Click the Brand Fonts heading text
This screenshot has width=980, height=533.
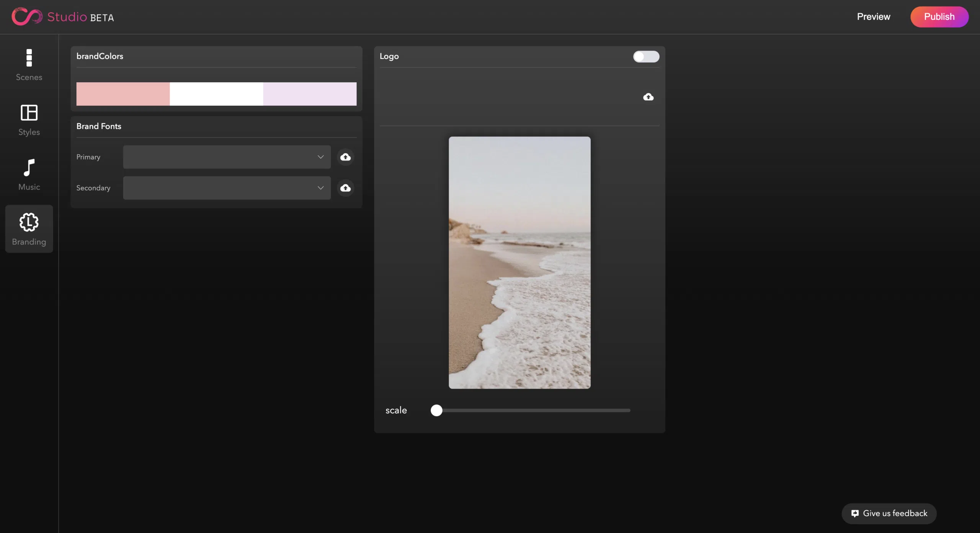99,126
